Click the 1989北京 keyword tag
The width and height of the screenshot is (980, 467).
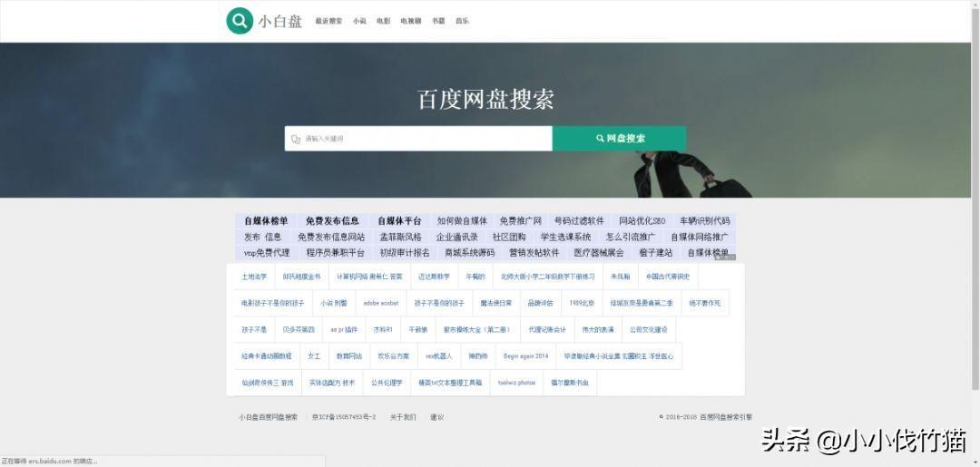(581, 303)
